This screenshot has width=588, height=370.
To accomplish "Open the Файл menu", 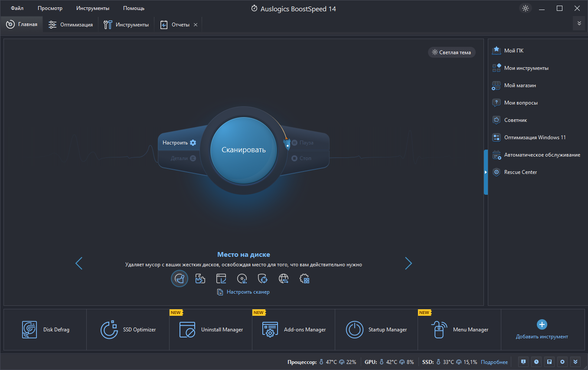I will (x=17, y=8).
